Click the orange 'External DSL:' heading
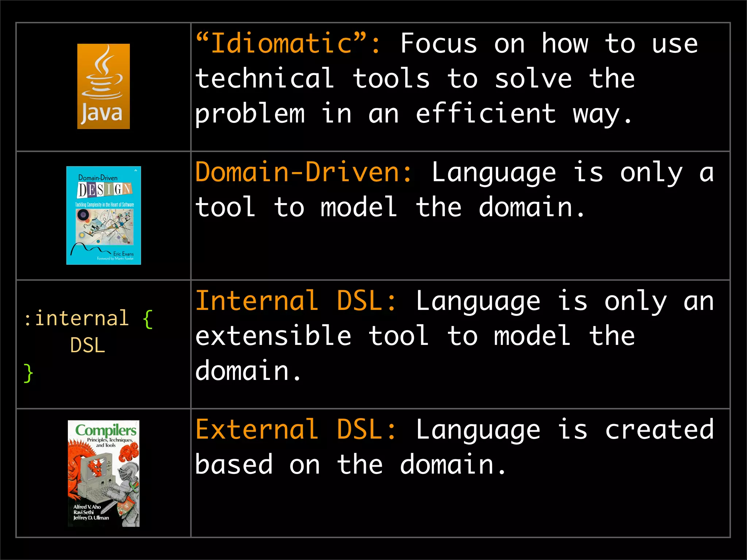Screen dimensions: 747x560 point(296,429)
